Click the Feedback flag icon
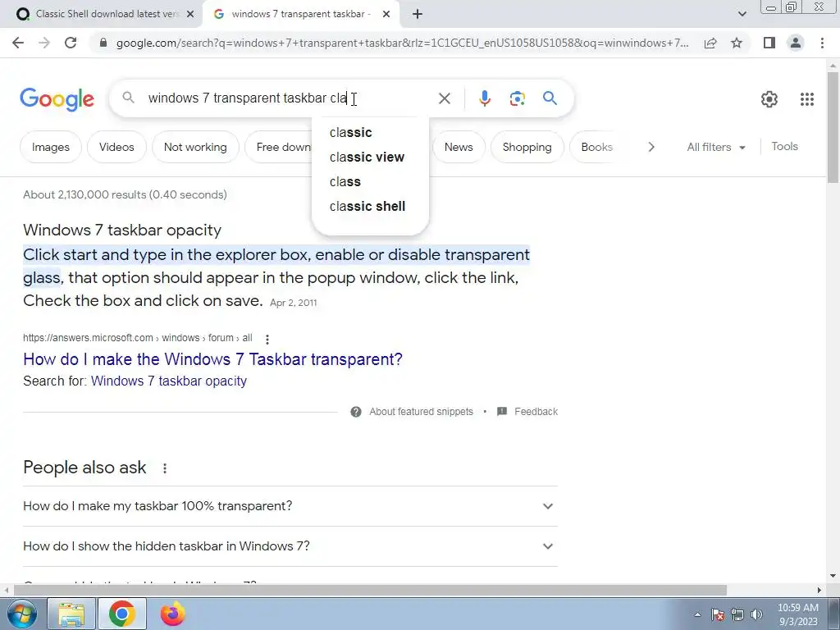840x630 pixels. (501, 412)
